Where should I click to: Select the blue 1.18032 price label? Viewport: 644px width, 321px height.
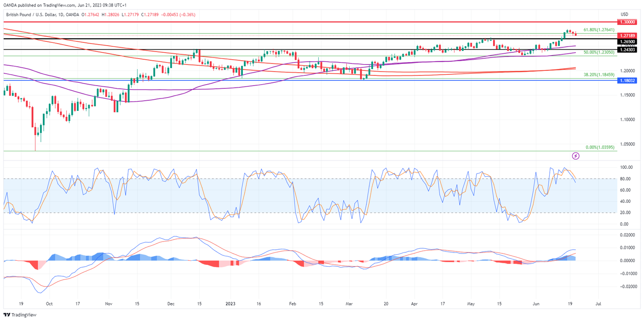click(x=627, y=80)
